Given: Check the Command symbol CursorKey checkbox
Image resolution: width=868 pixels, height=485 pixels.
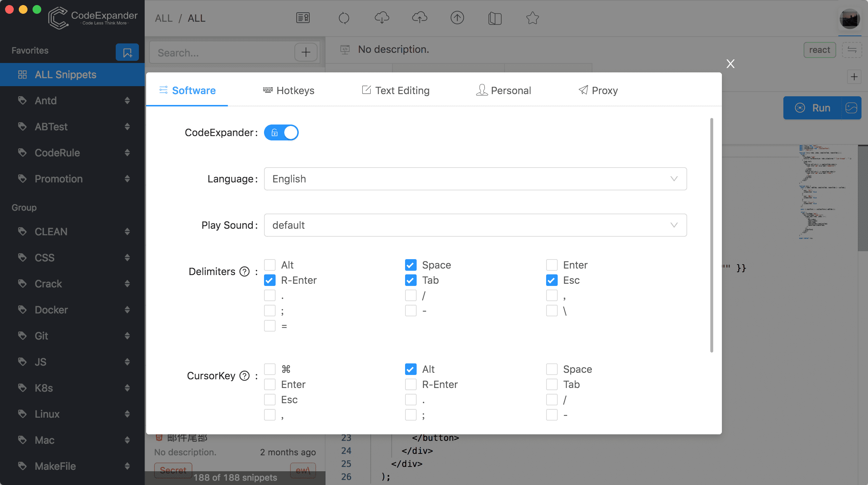Looking at the screenshot, I should click(270, 369).
